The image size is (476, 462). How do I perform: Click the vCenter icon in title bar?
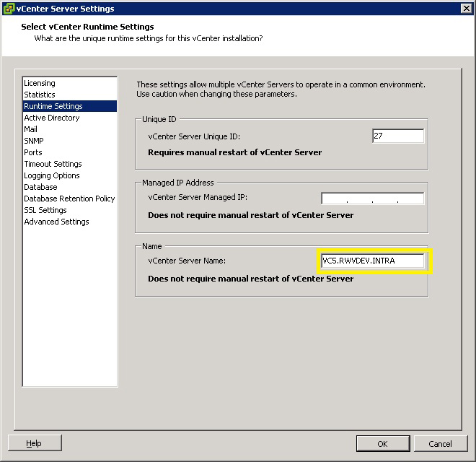[x=9, y=9]
